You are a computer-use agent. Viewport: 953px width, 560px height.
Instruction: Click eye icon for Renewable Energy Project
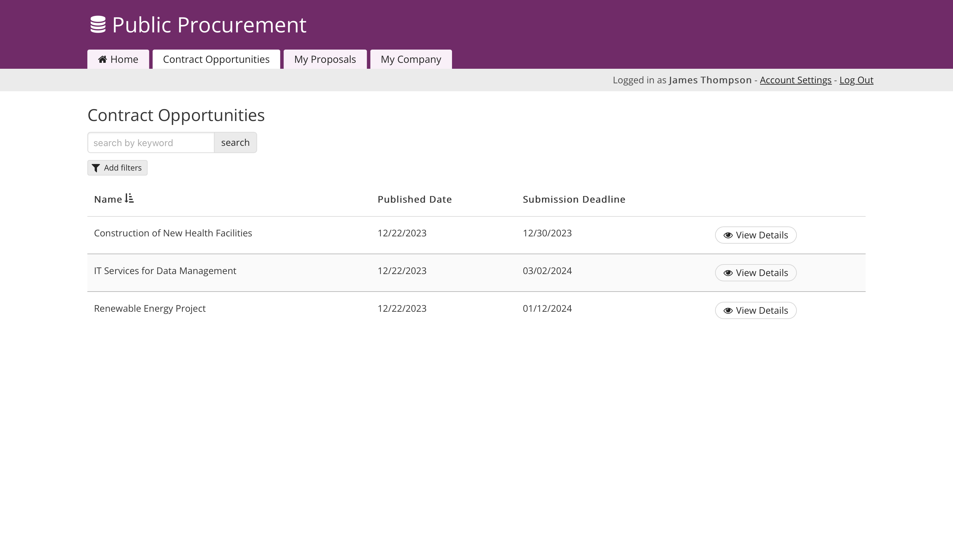728,311
